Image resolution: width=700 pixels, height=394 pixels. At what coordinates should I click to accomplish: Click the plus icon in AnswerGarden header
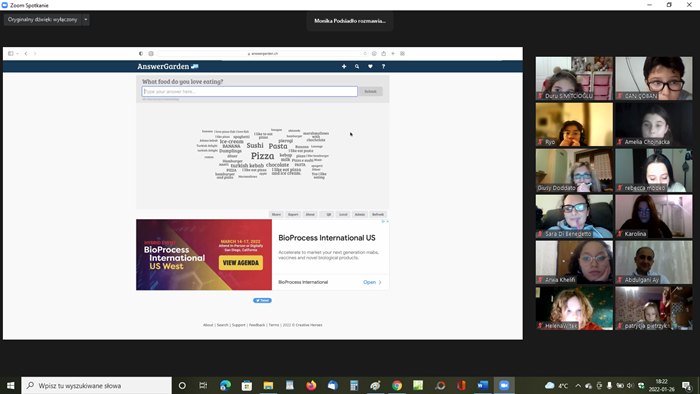point(344,66)
